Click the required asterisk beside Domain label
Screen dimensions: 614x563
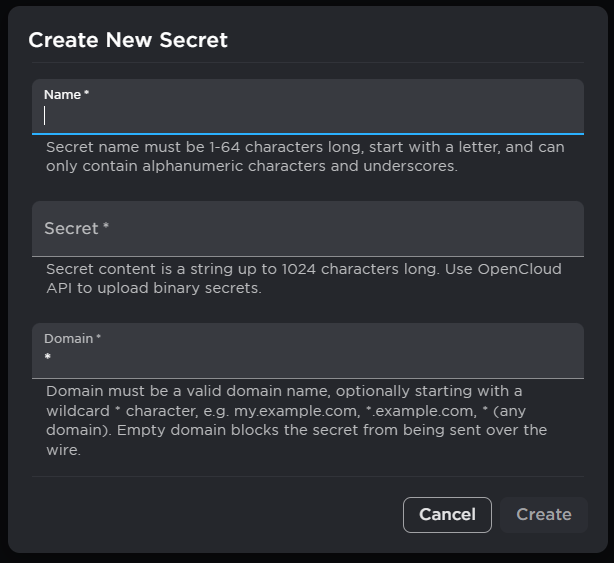[99, 338]
